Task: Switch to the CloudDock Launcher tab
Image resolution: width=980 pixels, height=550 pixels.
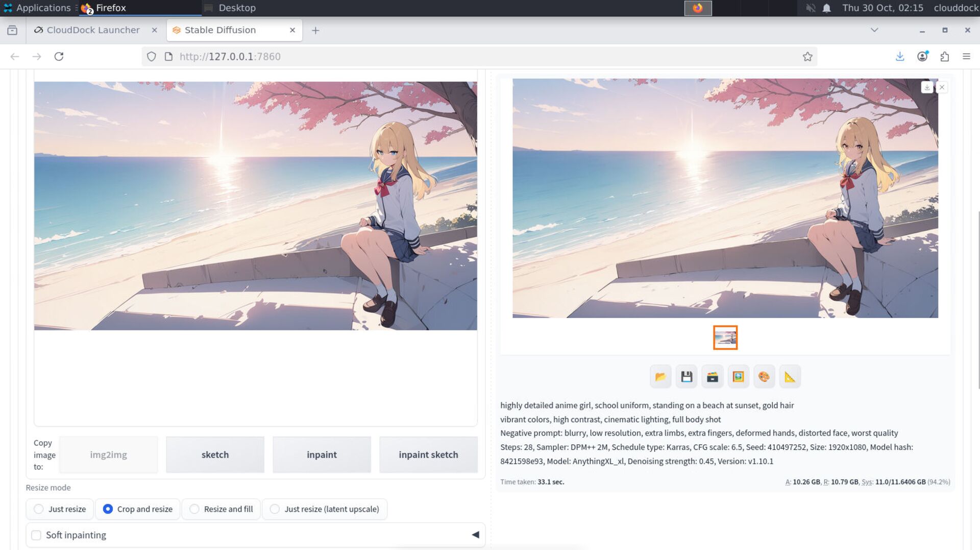Action: coord(93,30)
